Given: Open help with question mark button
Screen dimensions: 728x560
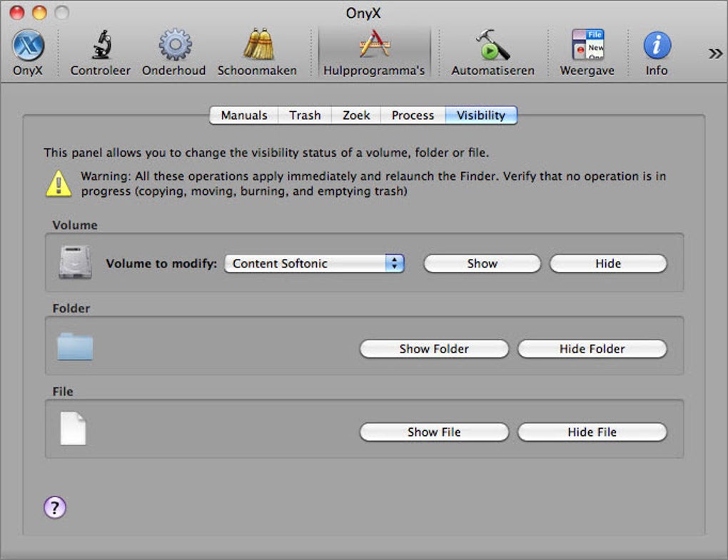Looking at the screenshot, I should tap(55, 507).
